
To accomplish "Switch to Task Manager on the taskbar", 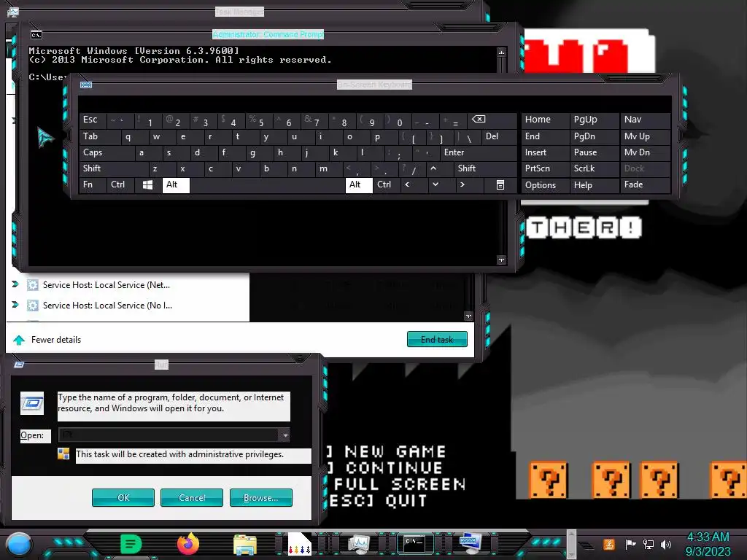I will (x=359, y=544).
